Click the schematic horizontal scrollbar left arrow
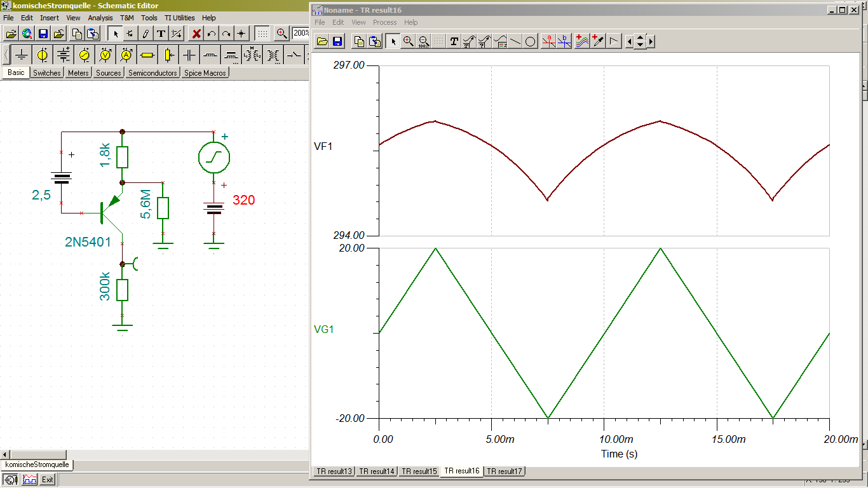The height and width of the screenshot is (488, 868). point(5,455)
